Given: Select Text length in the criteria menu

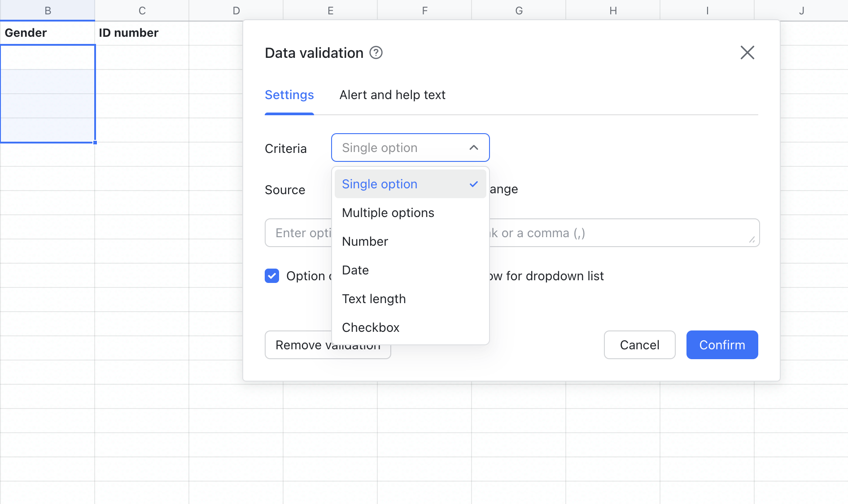Looking at the screenshot, I should (x=374, y=299).
